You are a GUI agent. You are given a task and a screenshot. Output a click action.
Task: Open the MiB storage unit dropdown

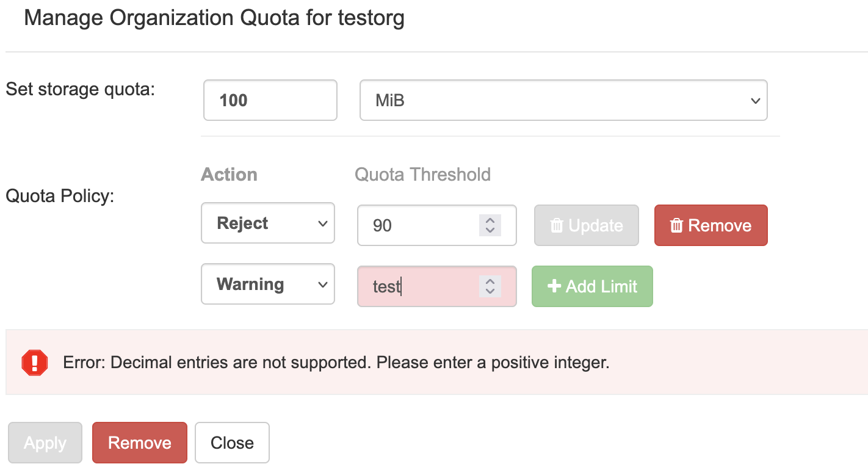[563, 100]
